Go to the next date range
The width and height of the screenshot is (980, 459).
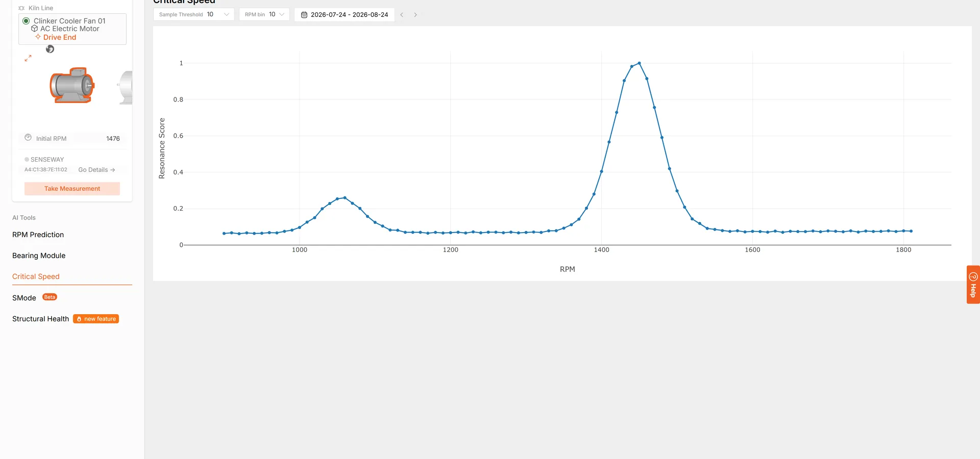pyautogui.click(x=415, y=15)
